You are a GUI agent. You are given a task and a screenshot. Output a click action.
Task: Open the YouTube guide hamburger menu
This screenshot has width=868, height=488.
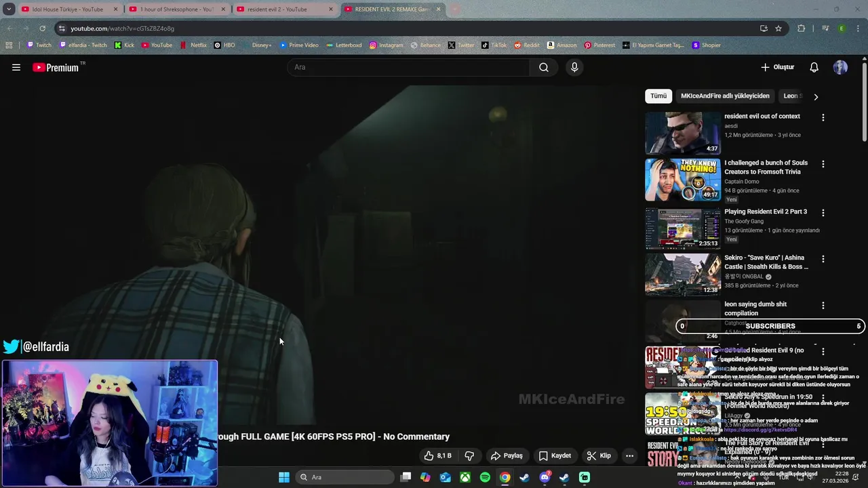click(x=16, y=67)
